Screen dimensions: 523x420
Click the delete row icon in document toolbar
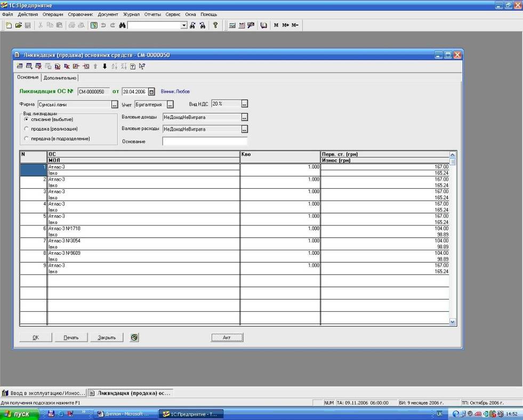[x=38, y=67]
